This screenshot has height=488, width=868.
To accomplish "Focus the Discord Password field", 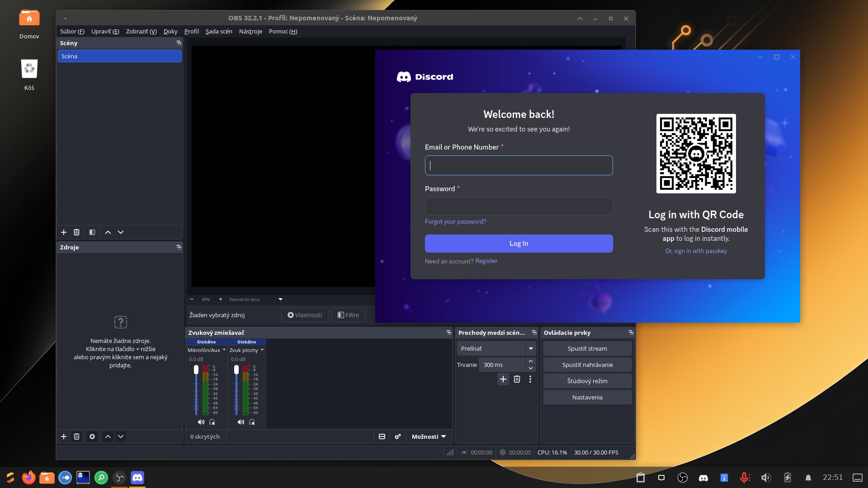I will pos(519,206).
